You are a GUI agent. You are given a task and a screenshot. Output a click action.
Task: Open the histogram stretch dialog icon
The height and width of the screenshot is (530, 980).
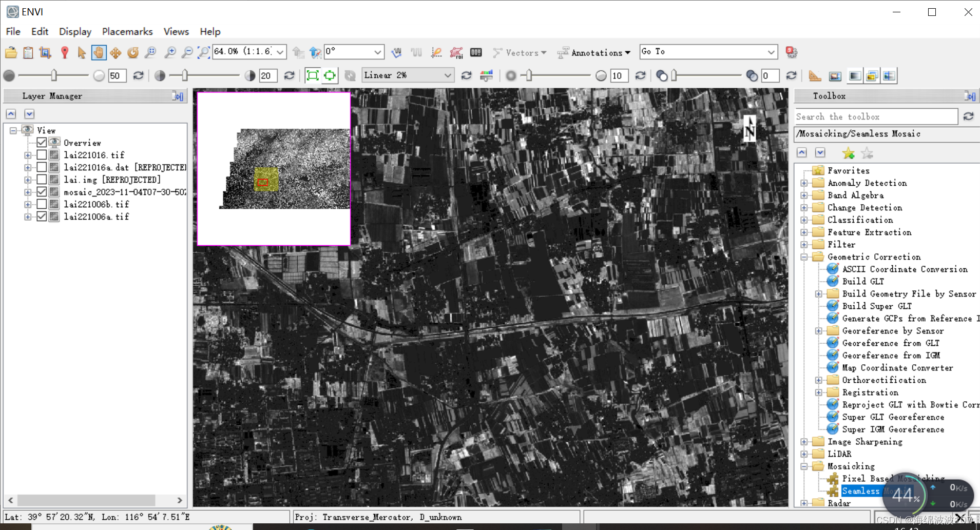[486, 75]
